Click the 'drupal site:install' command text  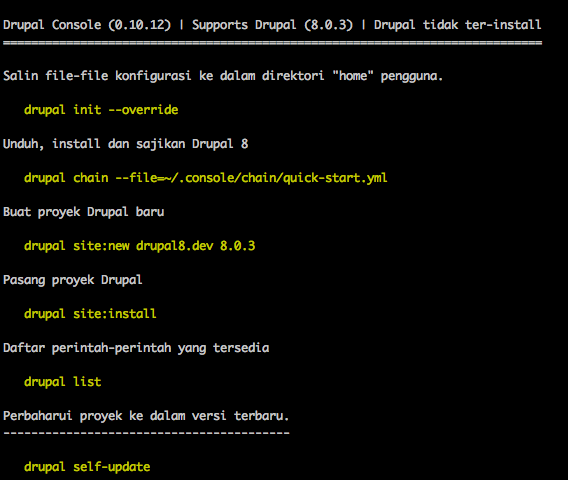[x=90, y=314]
